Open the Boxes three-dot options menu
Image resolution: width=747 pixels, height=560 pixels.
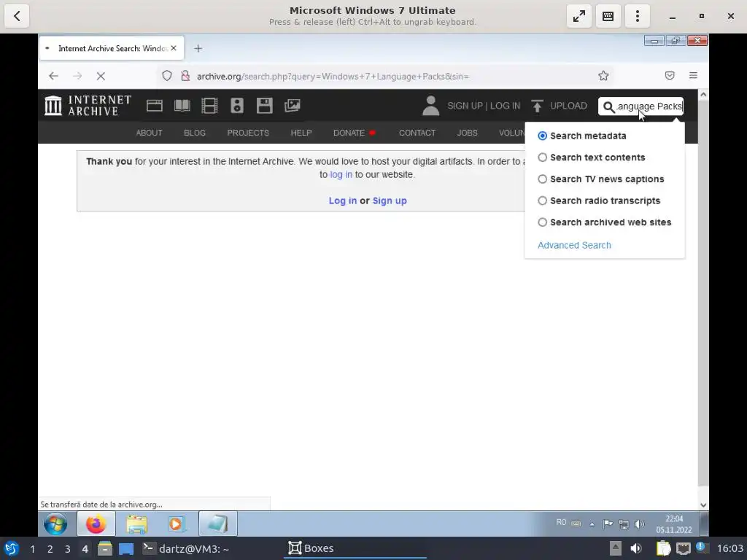point(637,16)
